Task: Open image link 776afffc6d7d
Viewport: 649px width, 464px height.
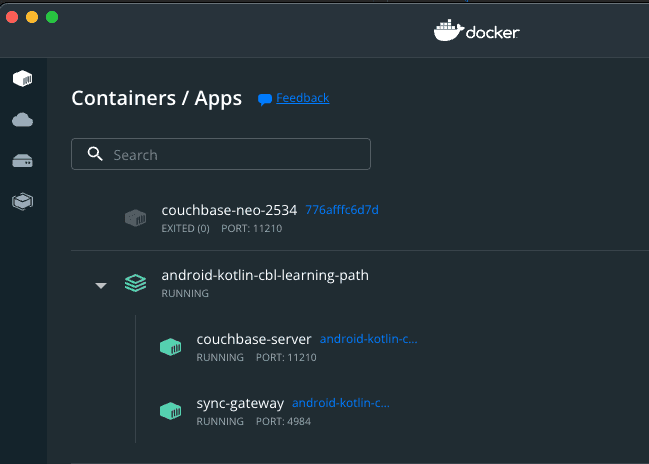Action: (x=342, y=210)
